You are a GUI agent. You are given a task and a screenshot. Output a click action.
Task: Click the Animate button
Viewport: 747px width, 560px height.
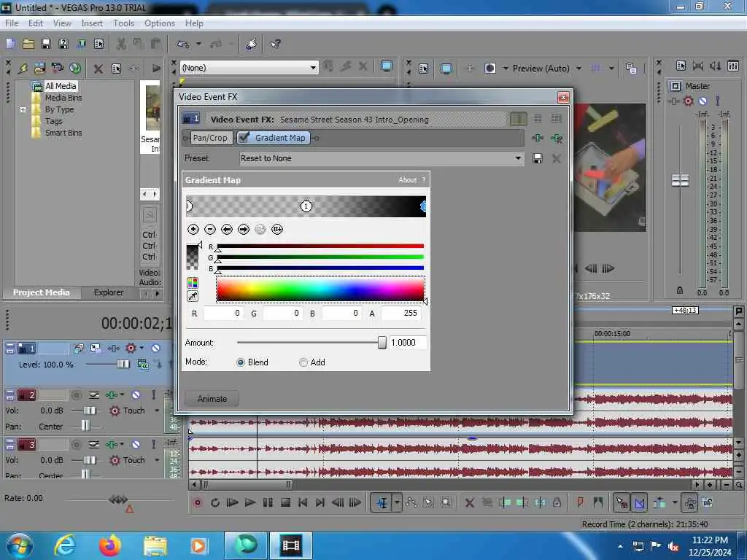tap(212, 399)
